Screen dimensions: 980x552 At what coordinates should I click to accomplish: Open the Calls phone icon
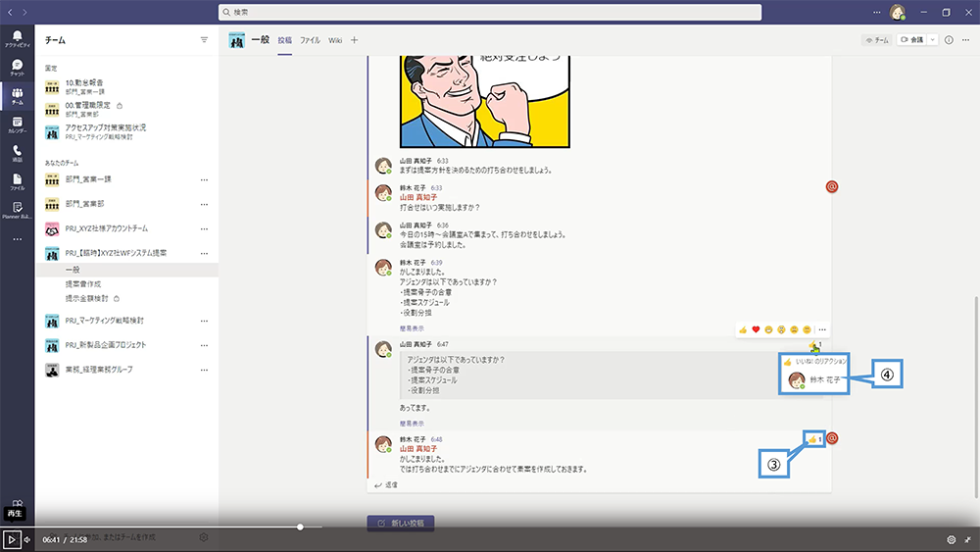[x=17, y=153]
